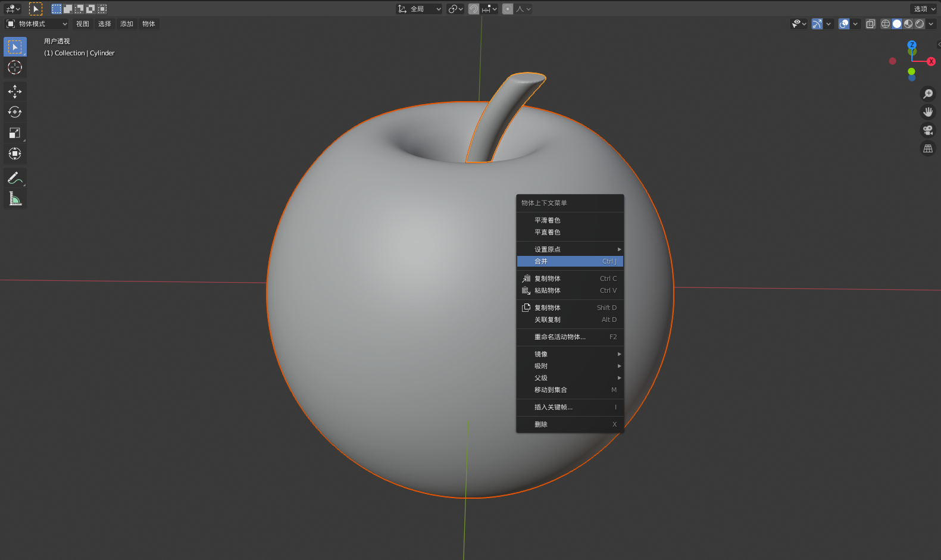Image resolution: width=941 pixels, height=560 pixels.
Task: Toggle the camera view icon
Action: (928, 130)
